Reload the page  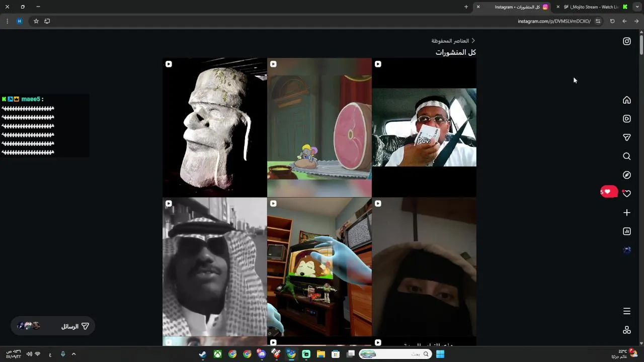612,21
